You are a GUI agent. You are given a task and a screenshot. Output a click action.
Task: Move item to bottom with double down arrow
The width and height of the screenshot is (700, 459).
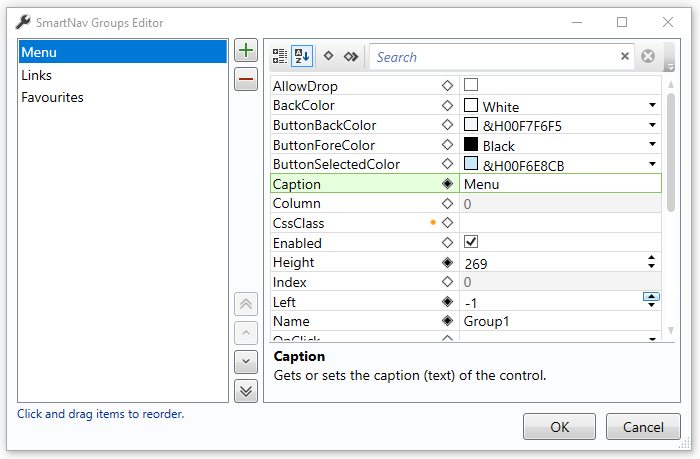tap(246, 391)
